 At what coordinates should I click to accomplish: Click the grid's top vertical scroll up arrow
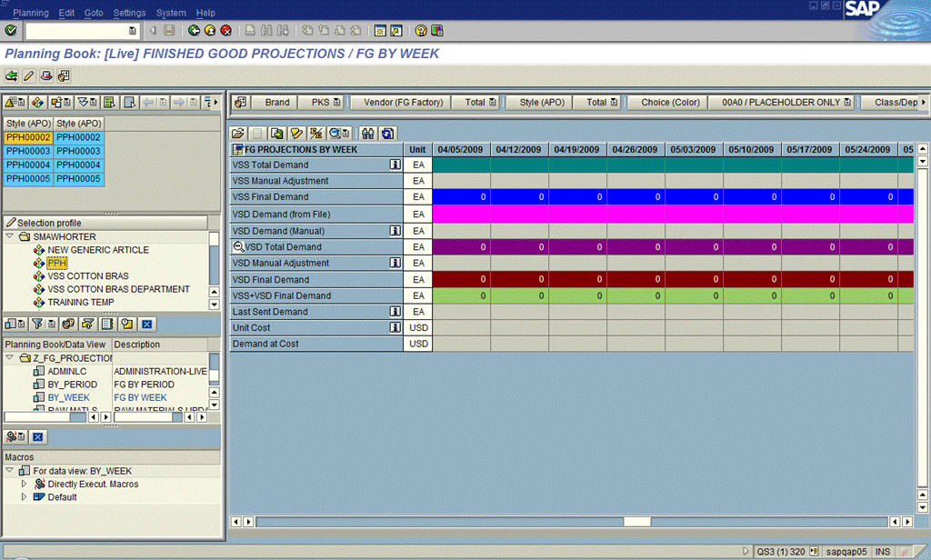tap(922, 148)
